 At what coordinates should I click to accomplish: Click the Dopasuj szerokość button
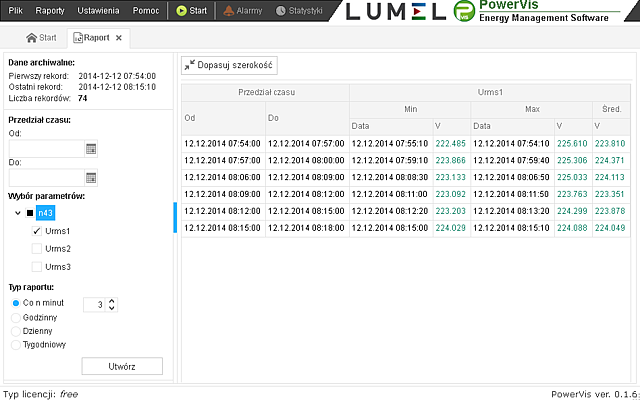tap(229, 65)
